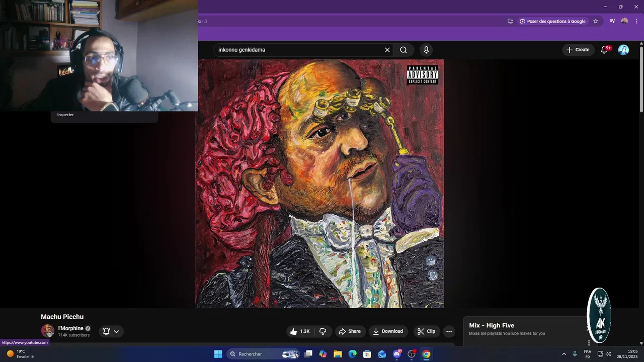644x362 pixels.
Task: Install app icon in Chrome address bar
Action: click(510, 21)
